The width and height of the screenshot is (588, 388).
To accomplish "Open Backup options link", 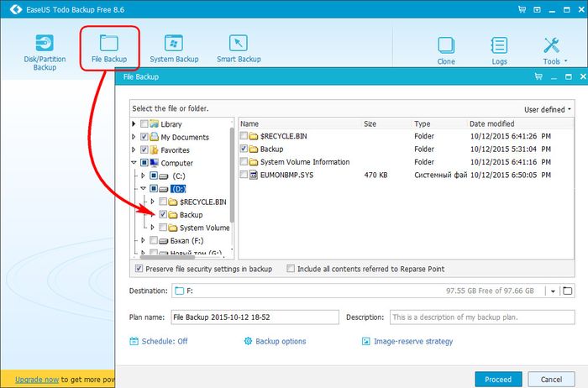I will click(281, 341).
